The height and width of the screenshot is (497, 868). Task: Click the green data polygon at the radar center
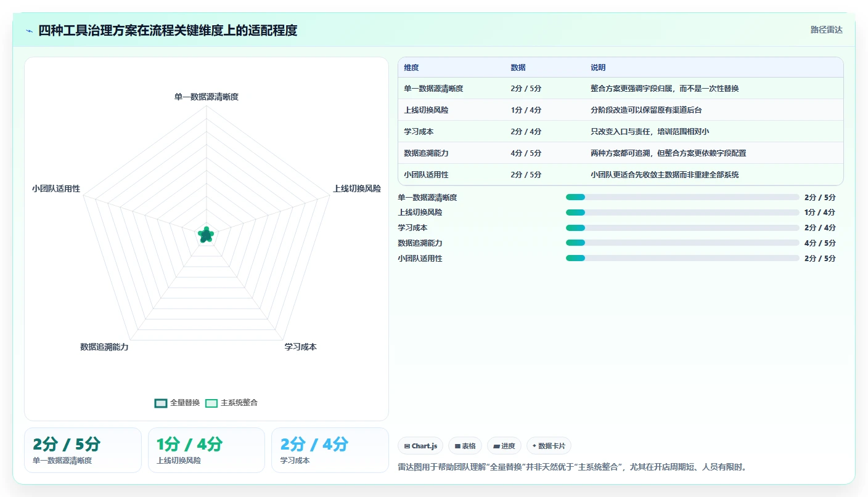click(x=206, y=234)
